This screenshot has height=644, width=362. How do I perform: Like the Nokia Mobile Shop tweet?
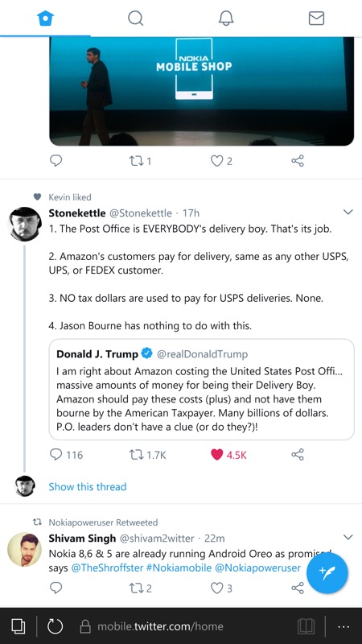click(x=222, y=160)
